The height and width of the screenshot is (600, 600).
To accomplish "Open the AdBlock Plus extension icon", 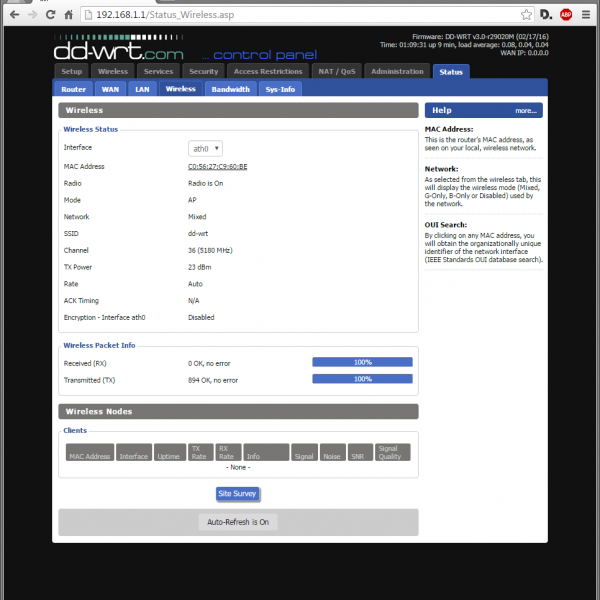I will [566, 15].
